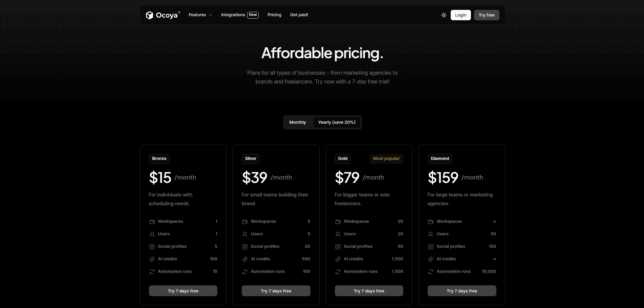Click the Workspaces icon in the Diamond plan
This screenshot has width=644, height=308.
pos(430,221)
